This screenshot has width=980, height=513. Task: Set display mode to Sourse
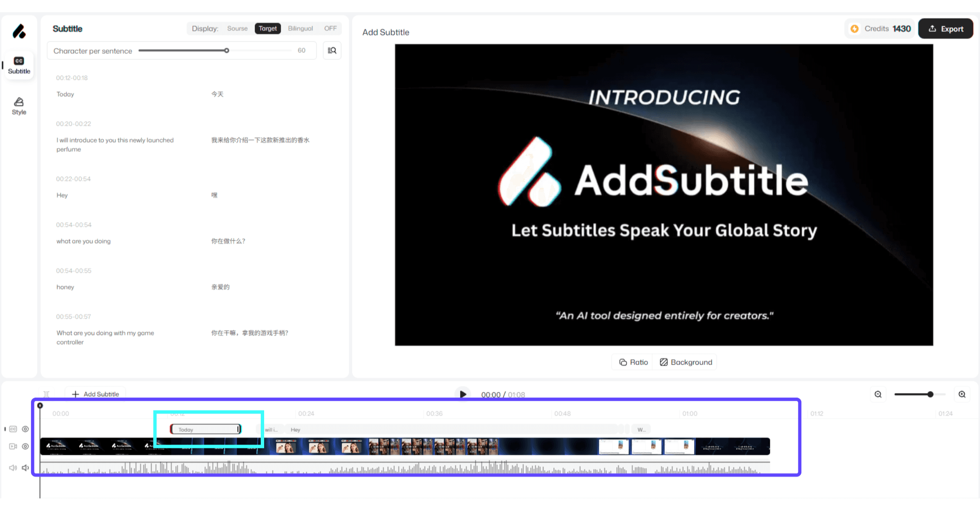pyautogui.click(x=237, y=28)
